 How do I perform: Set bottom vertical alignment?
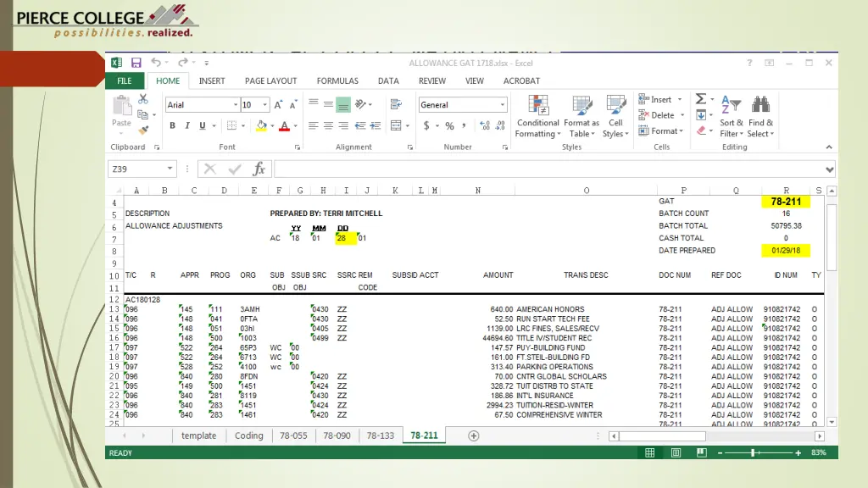point(343,104)
